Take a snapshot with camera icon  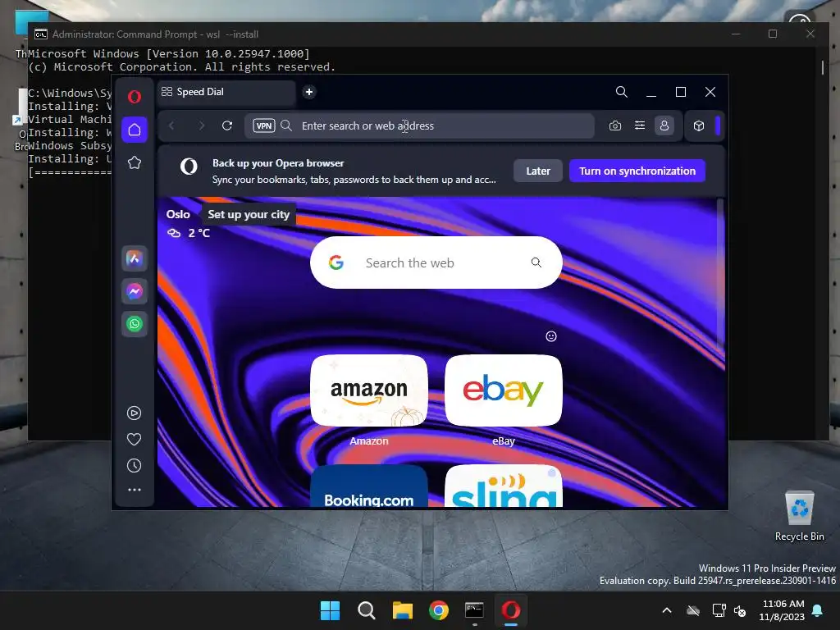pos(615,126)
